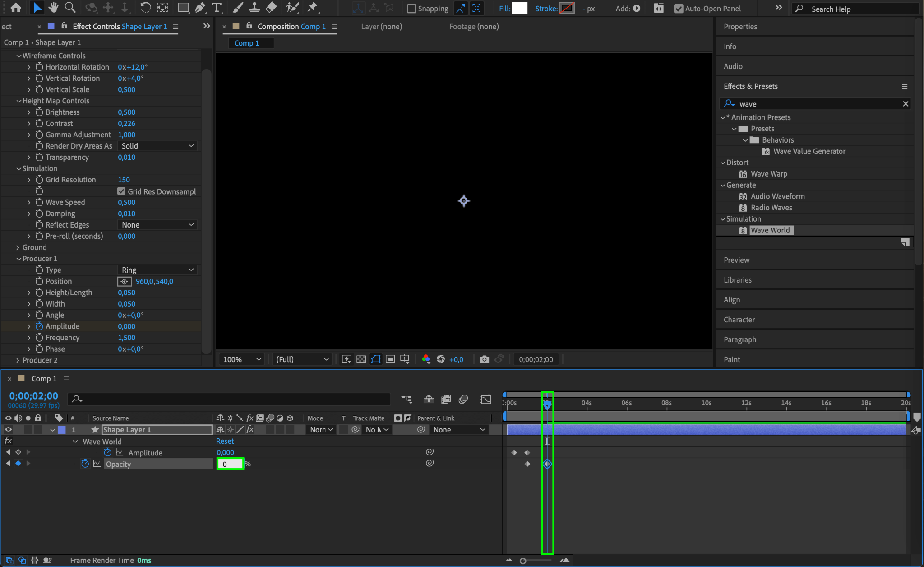Expand the Producer 2 group
The height and width of the screenshot is (567, 924).
point(18,360)
